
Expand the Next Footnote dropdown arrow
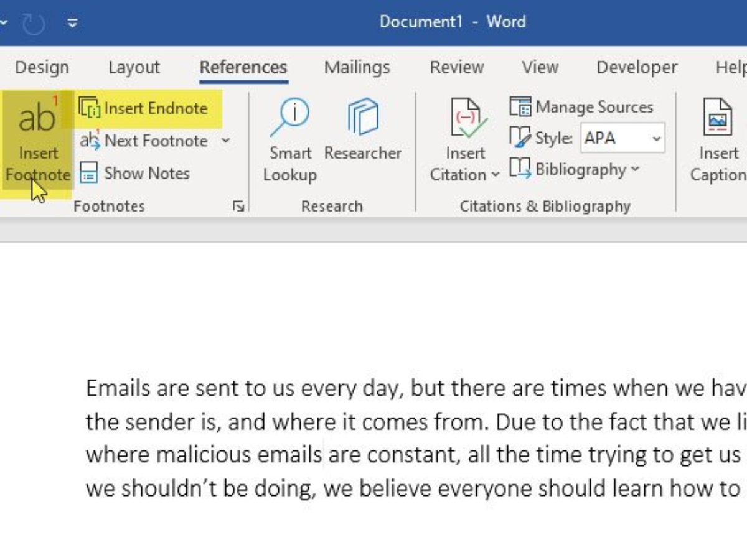pyautogui.click(x=225, y=141)
